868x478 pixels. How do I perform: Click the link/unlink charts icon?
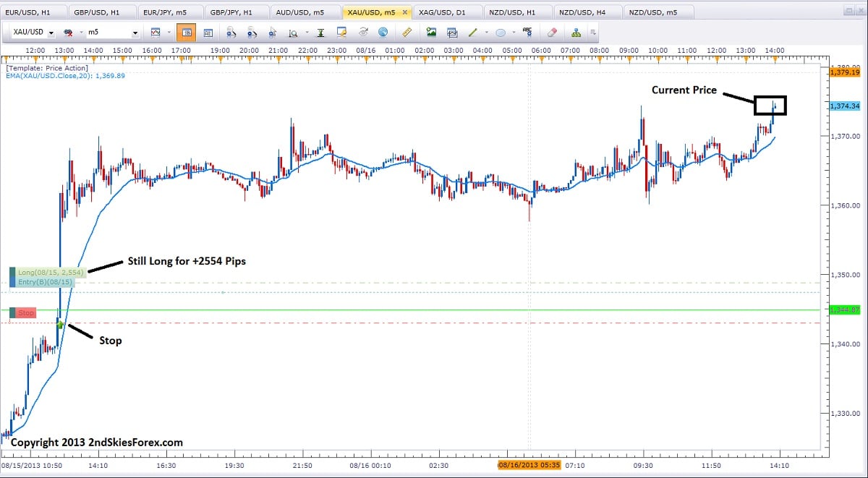tap(69, 33)
